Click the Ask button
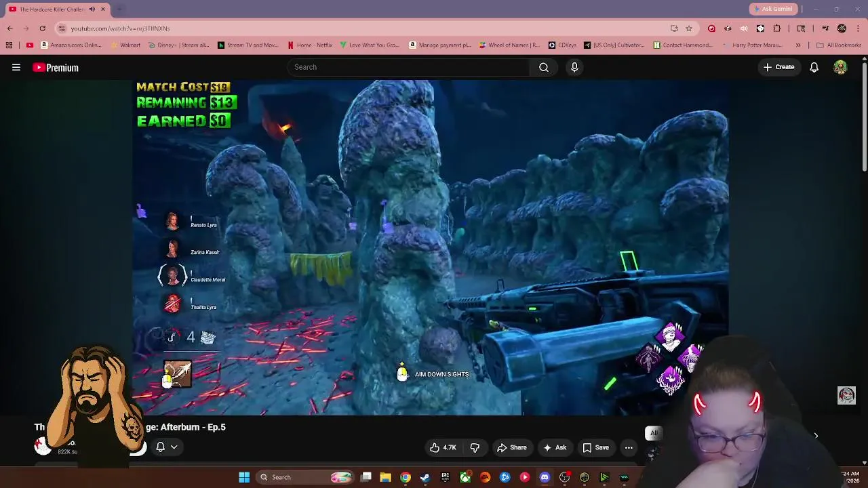The height and width of the screenshot is (488, 868). [555, 447]
